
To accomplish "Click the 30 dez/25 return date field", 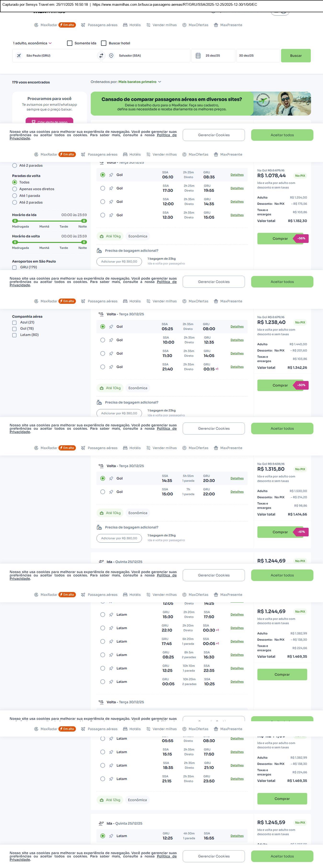I will pyautogui.click(x=257, y=56).
